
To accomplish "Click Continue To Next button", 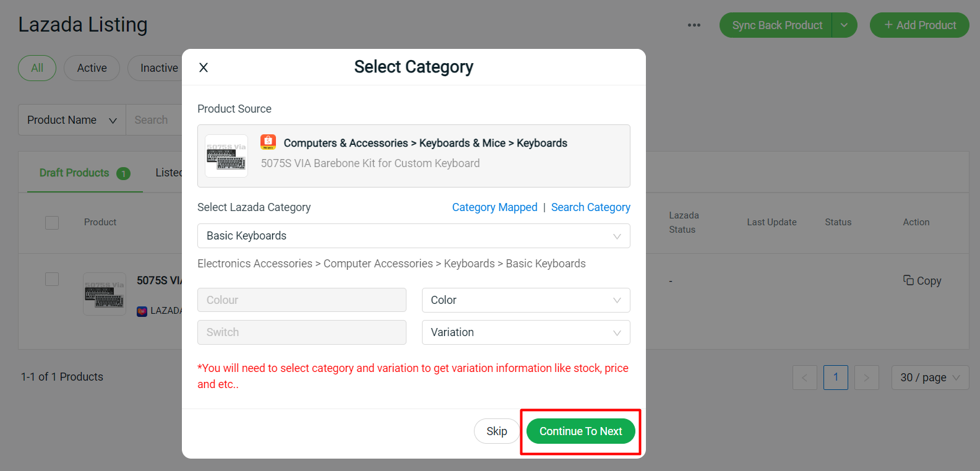I will [580, 431].
